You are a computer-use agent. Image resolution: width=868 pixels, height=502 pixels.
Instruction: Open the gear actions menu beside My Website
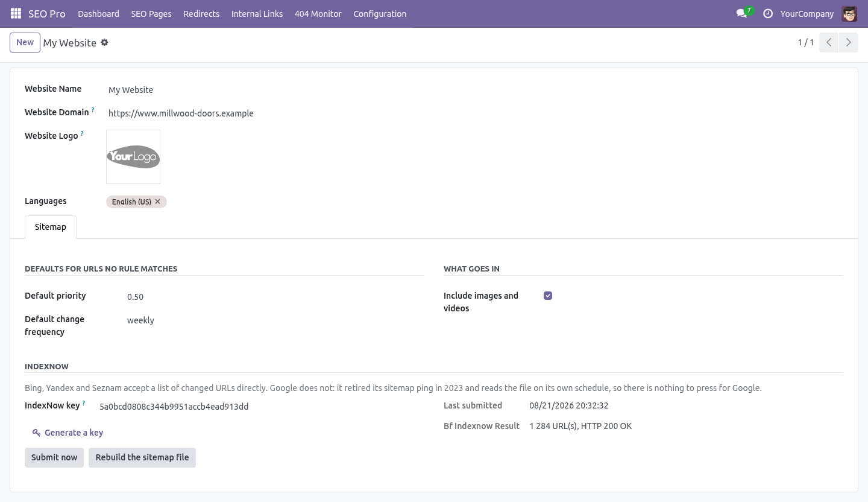104,42
